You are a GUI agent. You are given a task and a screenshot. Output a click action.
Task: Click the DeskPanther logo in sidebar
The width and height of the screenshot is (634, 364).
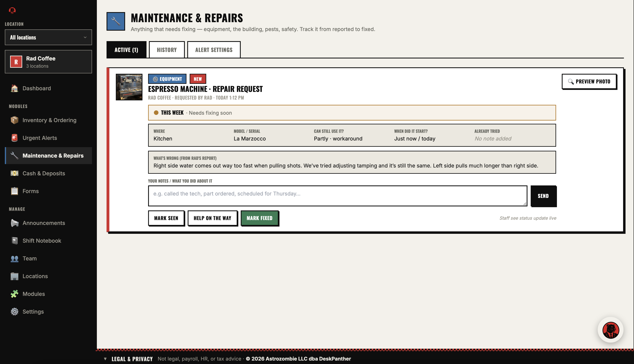pos(12,10)
